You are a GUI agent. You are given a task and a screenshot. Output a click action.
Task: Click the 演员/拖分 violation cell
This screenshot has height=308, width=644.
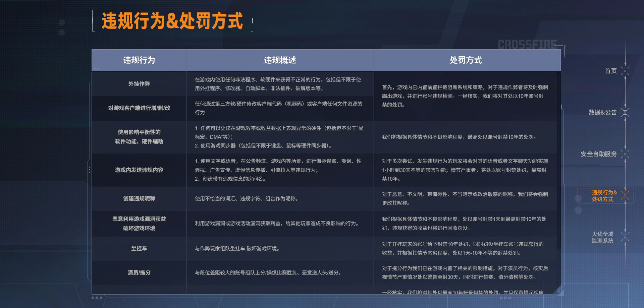139,272
